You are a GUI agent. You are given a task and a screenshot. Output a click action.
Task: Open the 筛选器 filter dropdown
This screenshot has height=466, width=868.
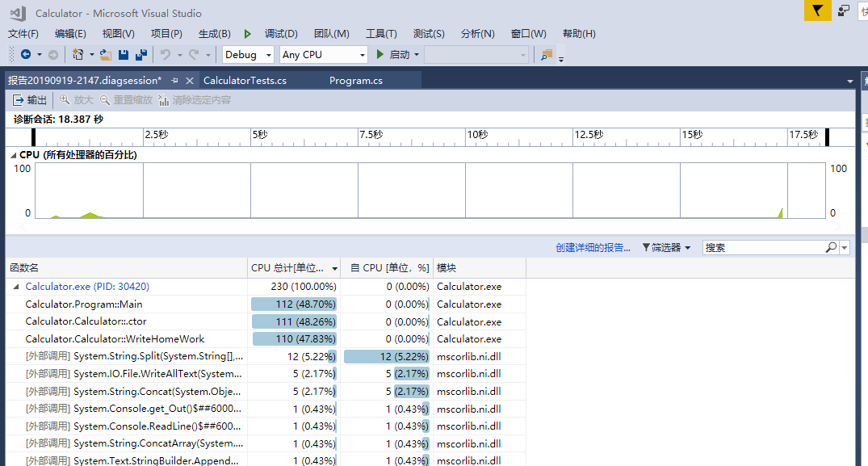tap(666, 247)
